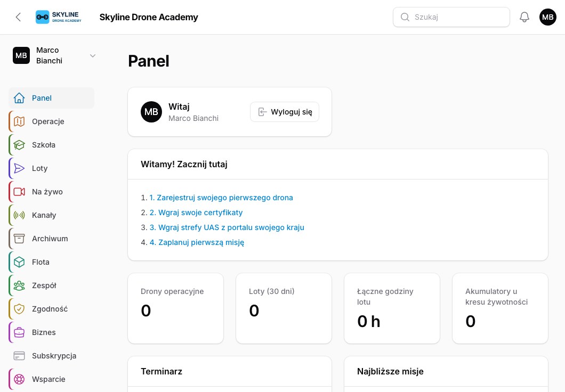Expand the Marco Bianchi account chevron
565x392 pixels.
pyautogui.click(x=93, y=55)
